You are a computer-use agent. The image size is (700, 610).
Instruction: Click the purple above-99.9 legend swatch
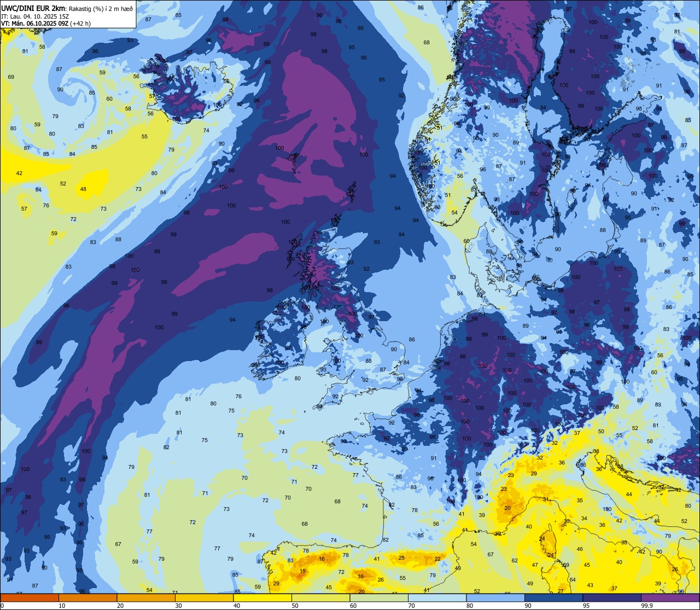670,598
